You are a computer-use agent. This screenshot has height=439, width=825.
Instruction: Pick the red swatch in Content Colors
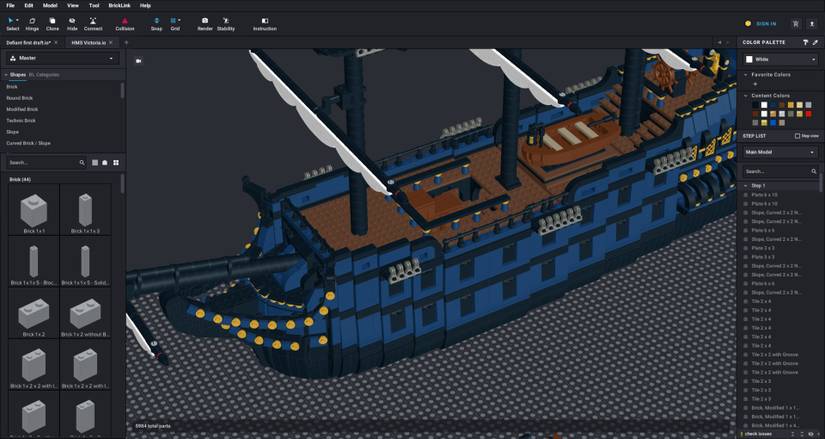pyautogui.click(x=808, y=114)
